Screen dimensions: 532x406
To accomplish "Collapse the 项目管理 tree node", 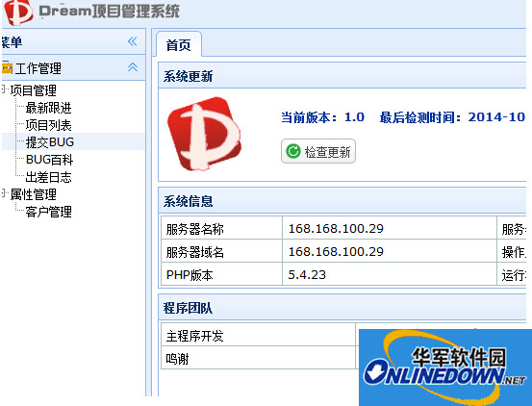I will pyautogui.click(x=4, y=89).
